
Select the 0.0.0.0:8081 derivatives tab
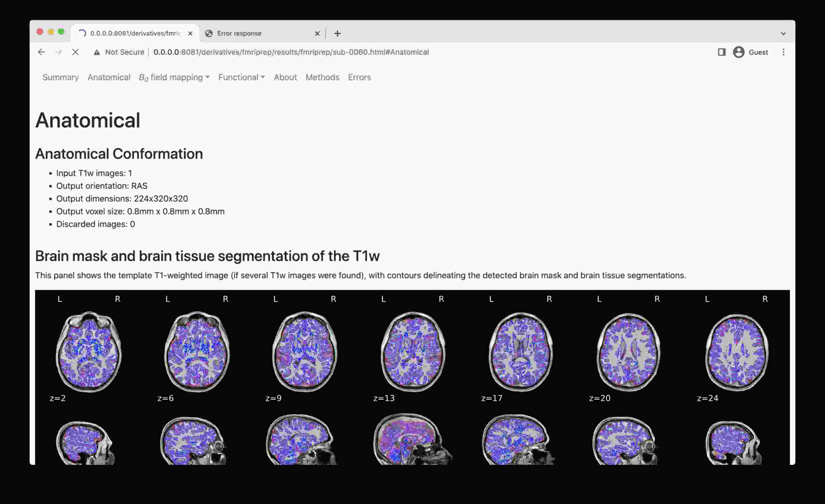tap(135, 33)
